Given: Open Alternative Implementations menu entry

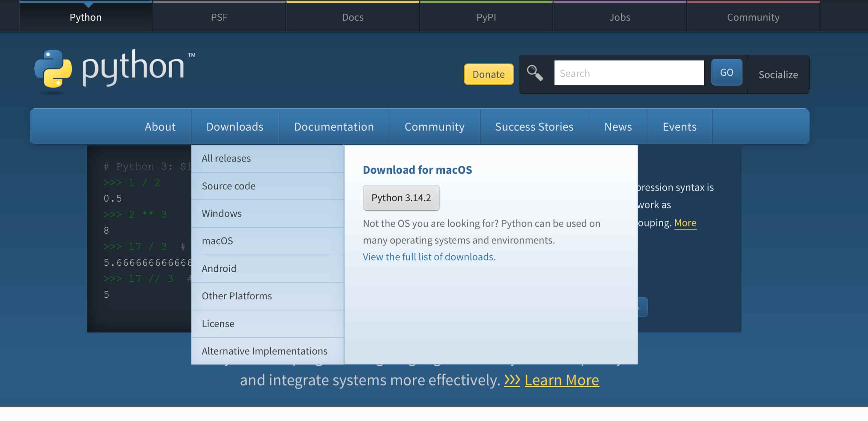Looking at the screenshot, I should [x=264, y=351].
